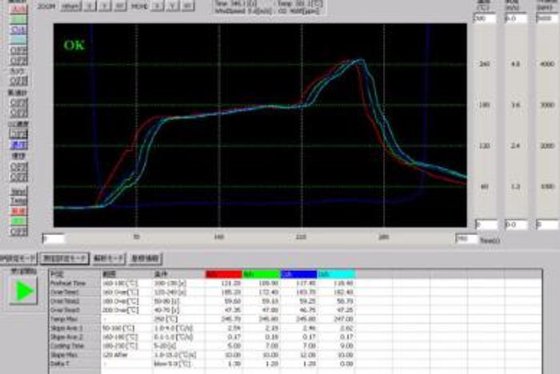Viewport: 560px width, 374px height.
Task: Toggle the blue highlighted button in left column
Action: [x=18, y=145]
